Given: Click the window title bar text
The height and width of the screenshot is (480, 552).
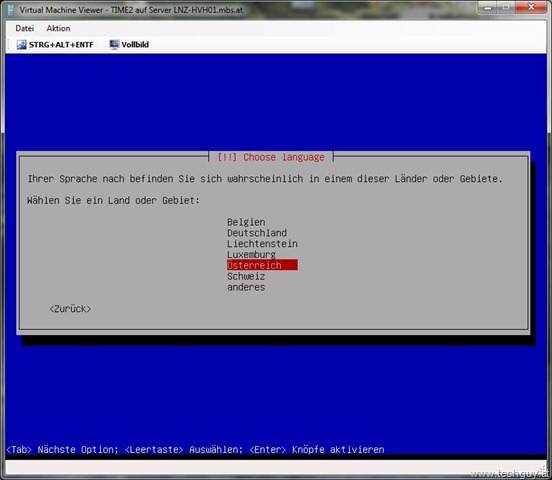Looking at the screenshot, I should tap(131, 10).
